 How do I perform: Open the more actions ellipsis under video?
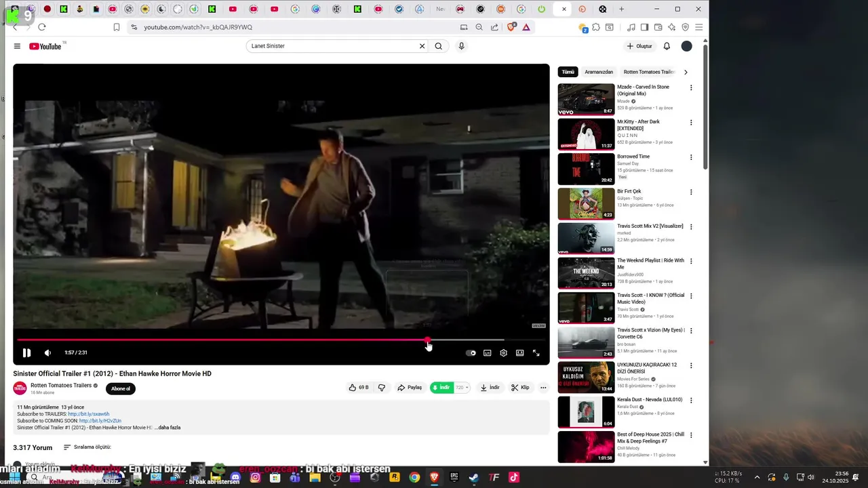click(x=543, y=388)
